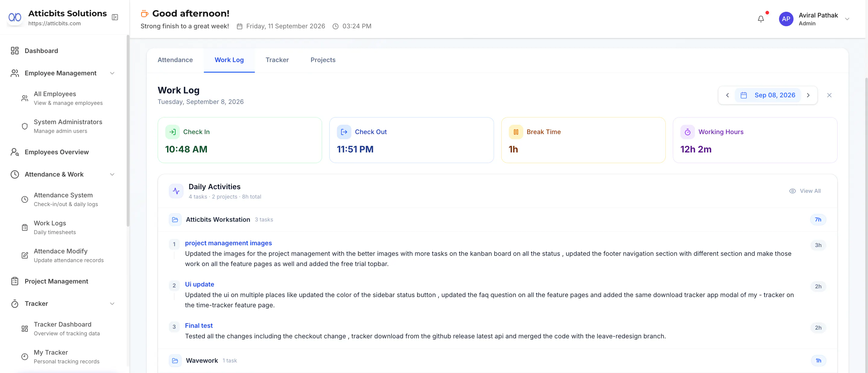Click the Daily Activities pulse icon
Viewport: 868px width, 373px height.
click(176, 191)
